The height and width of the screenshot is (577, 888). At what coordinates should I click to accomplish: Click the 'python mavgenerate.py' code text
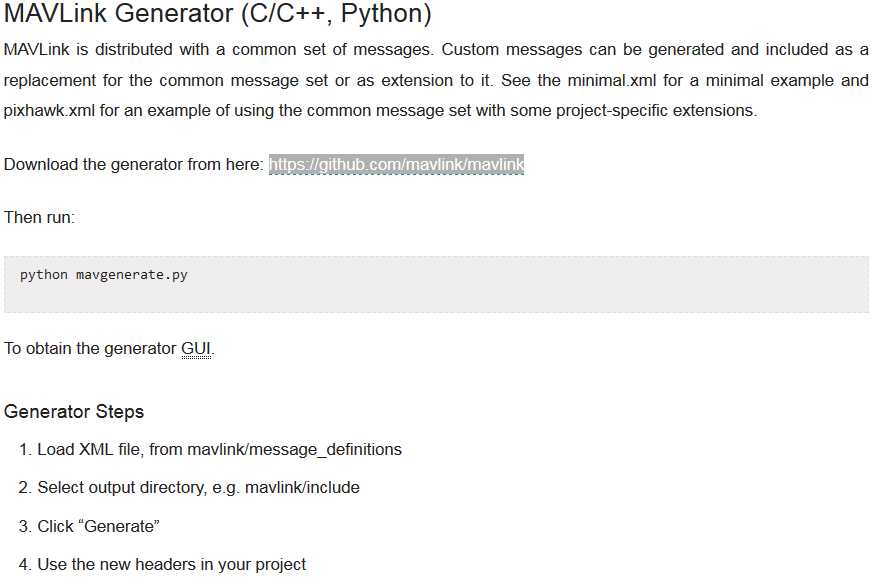(x=103, y=275)
